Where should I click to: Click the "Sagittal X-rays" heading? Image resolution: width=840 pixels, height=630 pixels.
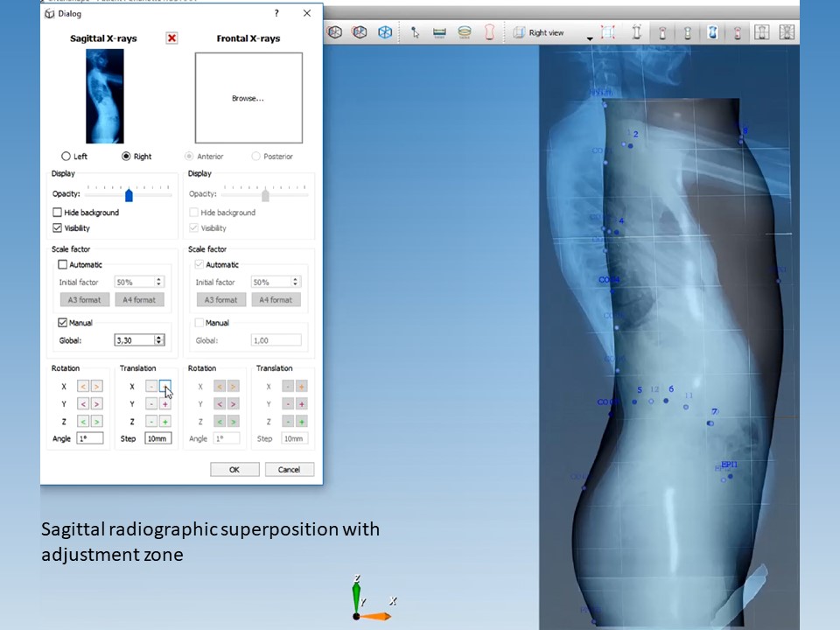click(x=103, y=38)
